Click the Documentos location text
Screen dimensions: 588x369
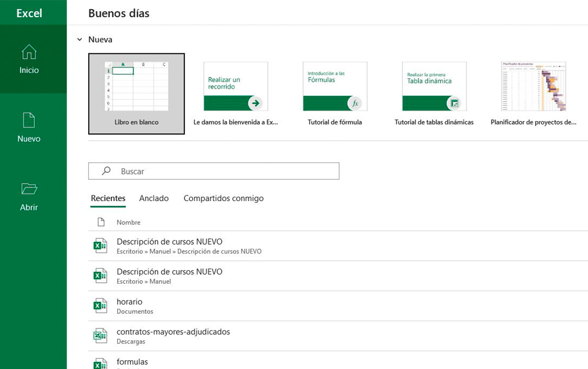135,311
